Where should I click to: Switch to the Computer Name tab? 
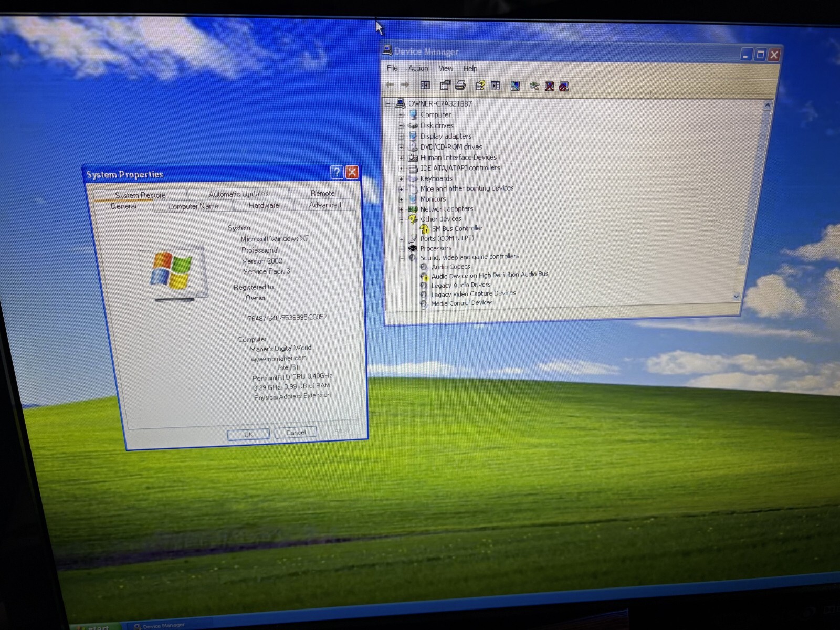[193, 206]
